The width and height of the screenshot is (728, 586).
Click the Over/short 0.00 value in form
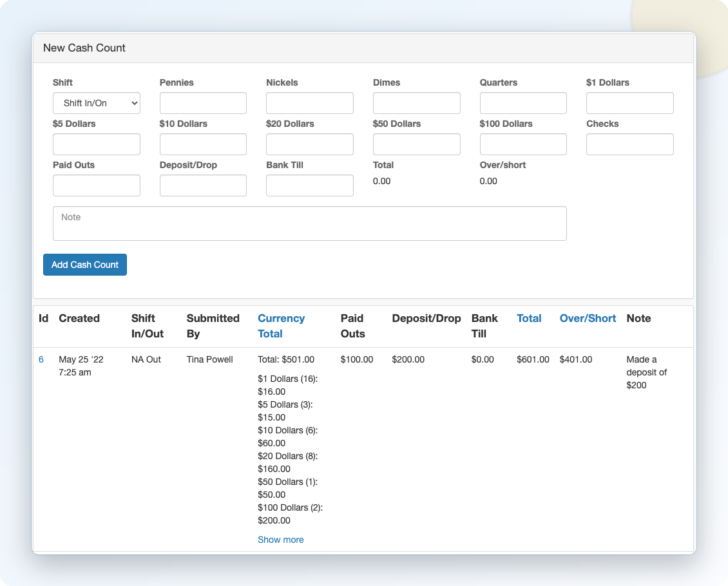pyautogui.click(x=488, y=181)
